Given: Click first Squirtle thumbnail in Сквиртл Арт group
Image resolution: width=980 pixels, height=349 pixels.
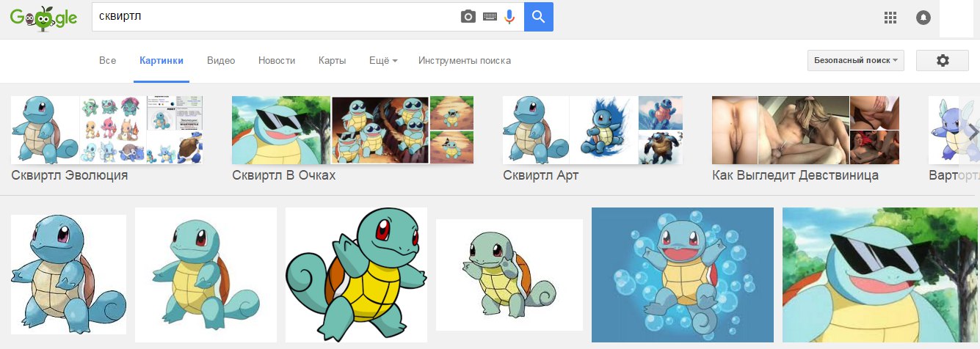Looking at the screenshot, I should 536,130.
